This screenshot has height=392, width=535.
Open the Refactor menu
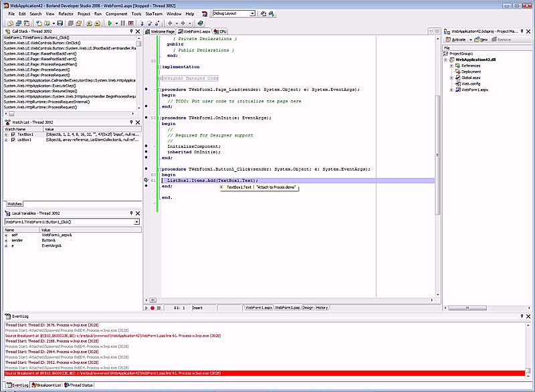(66, 13)
